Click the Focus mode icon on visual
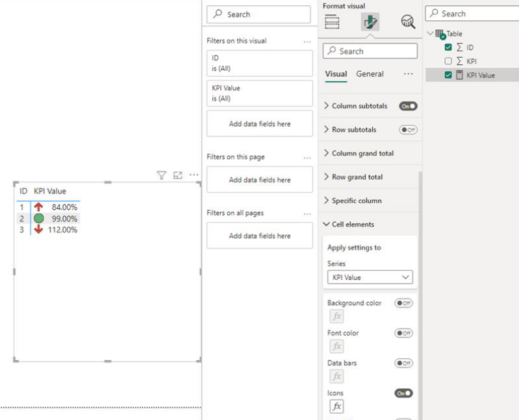This screenshot has width=519, height=420. click(178, 175)
